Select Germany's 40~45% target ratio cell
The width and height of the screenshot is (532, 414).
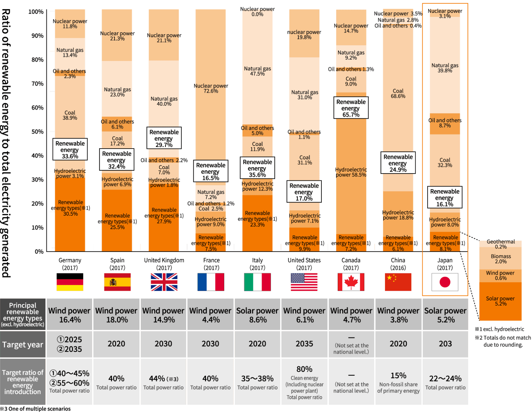(x=70, y=382)
